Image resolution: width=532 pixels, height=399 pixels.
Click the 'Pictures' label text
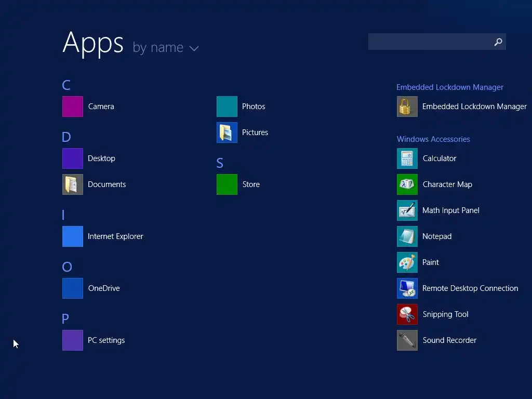click(255, 132)
